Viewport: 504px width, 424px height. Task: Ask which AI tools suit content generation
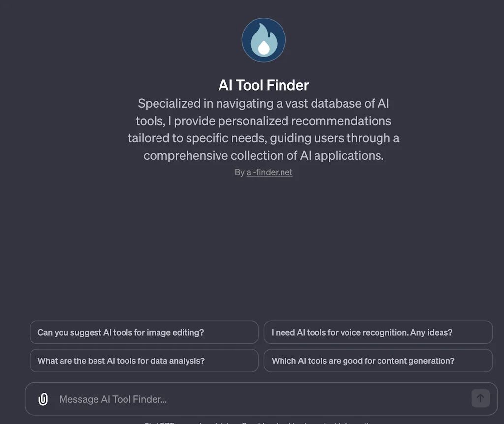coord(378,360)
